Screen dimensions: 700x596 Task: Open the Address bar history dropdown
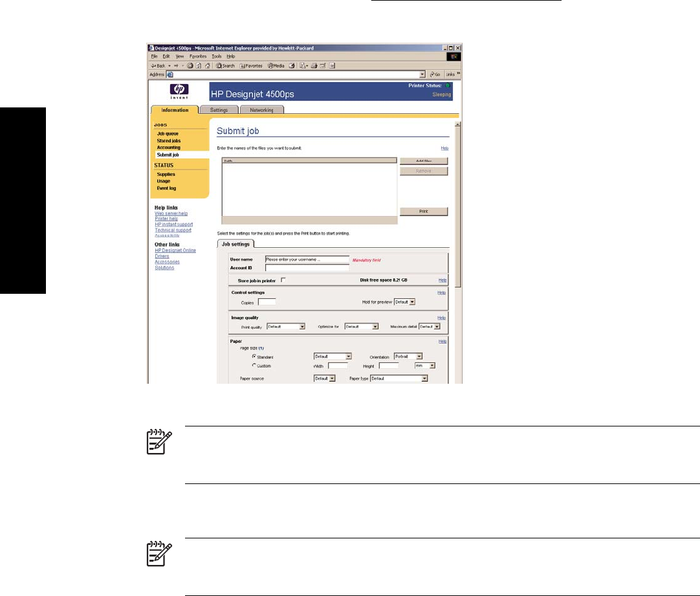(422, 74)
